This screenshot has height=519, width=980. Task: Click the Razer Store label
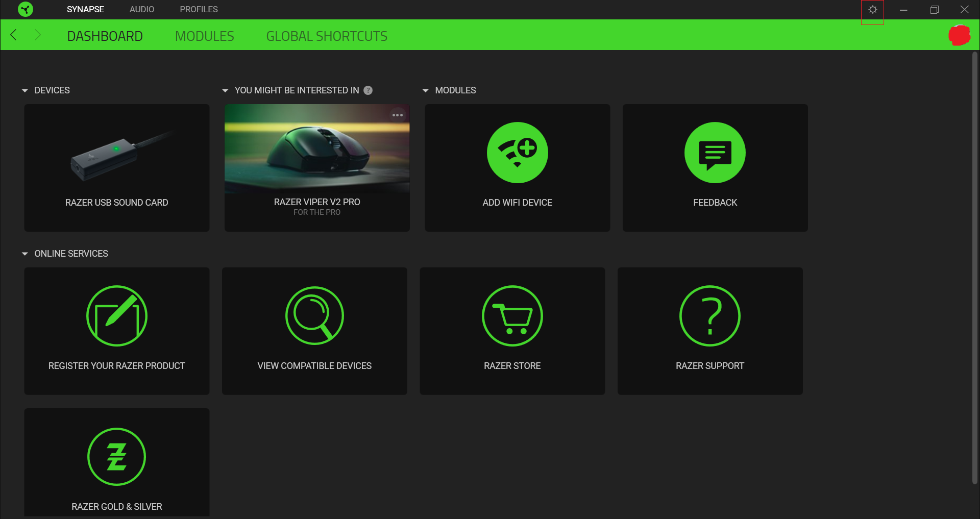[x=512, y=366]
